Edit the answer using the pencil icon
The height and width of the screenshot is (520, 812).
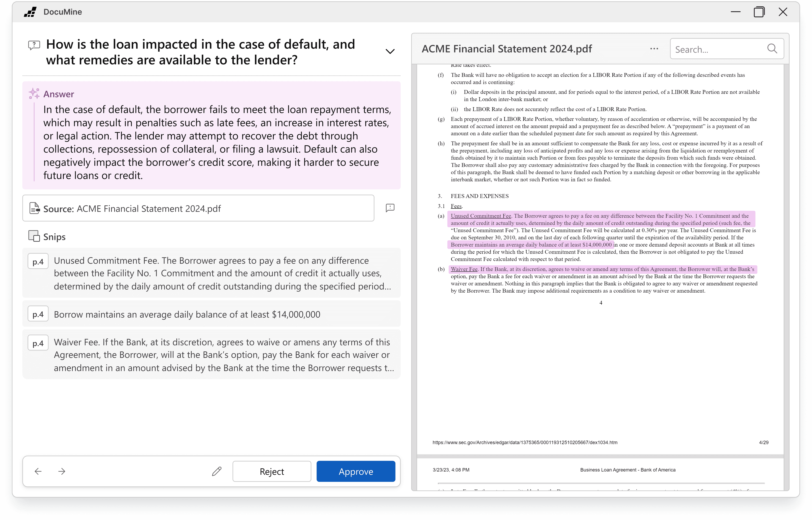[x=217, y=471]
